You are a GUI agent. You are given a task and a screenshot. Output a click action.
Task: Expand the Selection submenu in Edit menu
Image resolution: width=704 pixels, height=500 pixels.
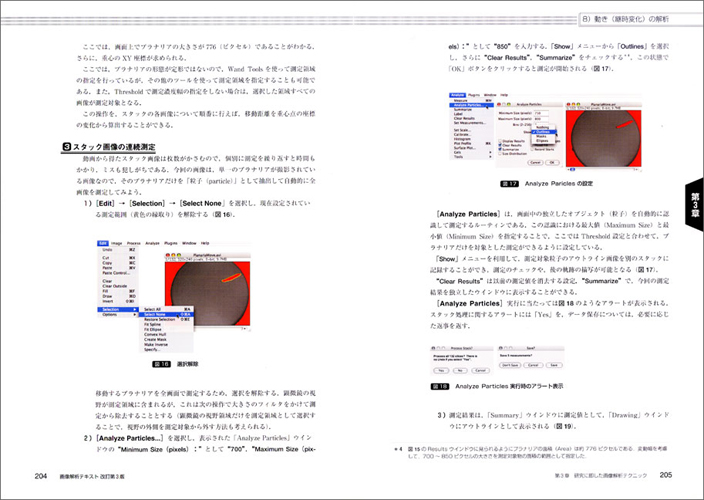[x=111, y=308]
